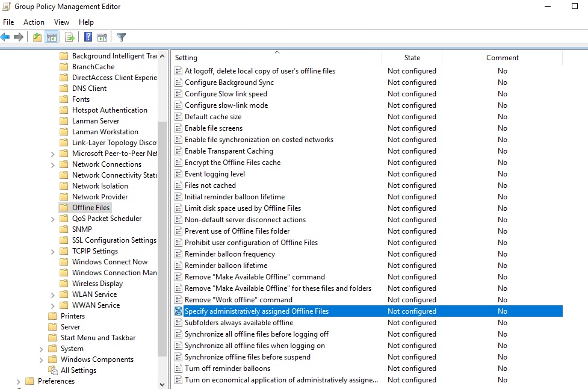The image size is (588, 389).
Task: Expand the Preferences node
Action: (19, 382)
